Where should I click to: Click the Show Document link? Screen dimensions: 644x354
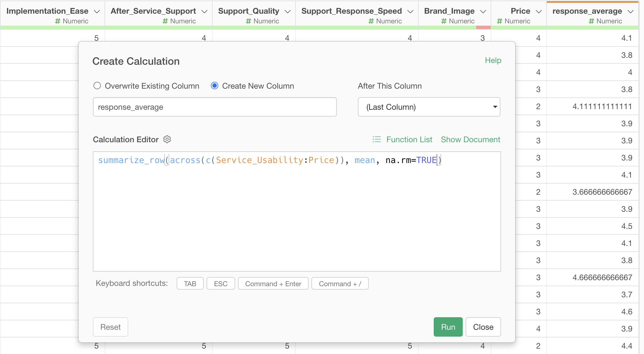tap(470, 139)
